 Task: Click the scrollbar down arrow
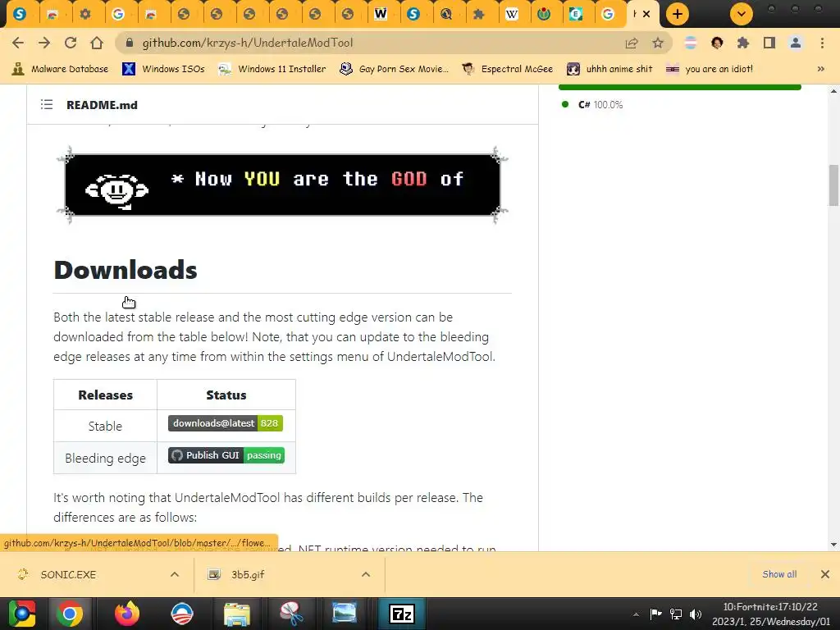pyautogui.click(x=833, y=545)
